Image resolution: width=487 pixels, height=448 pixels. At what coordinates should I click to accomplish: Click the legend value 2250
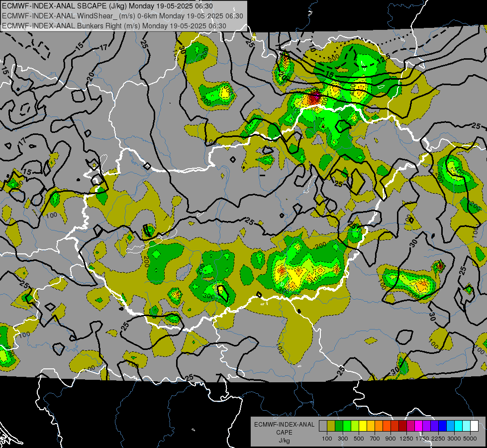(438, 439)
